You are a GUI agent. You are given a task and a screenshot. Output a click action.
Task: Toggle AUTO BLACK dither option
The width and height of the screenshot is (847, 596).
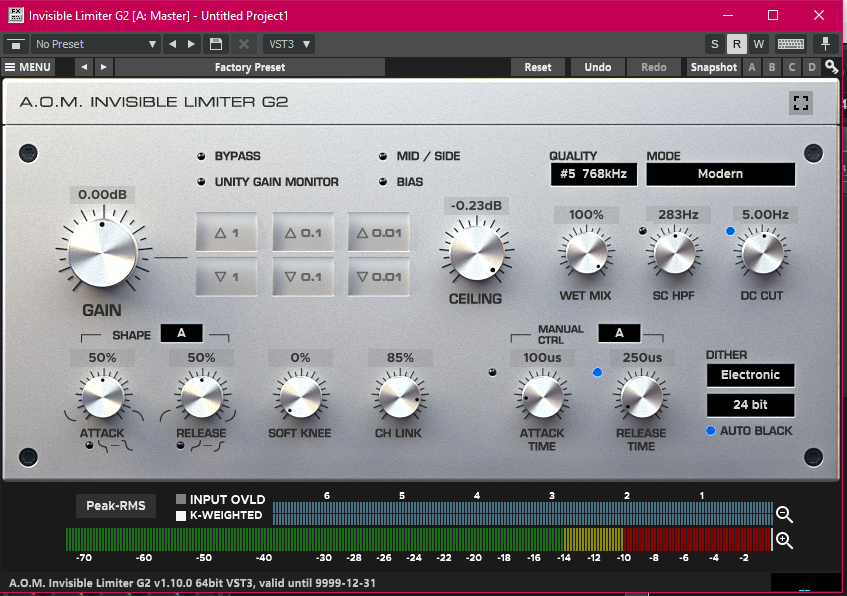click(x=711, y=431)
